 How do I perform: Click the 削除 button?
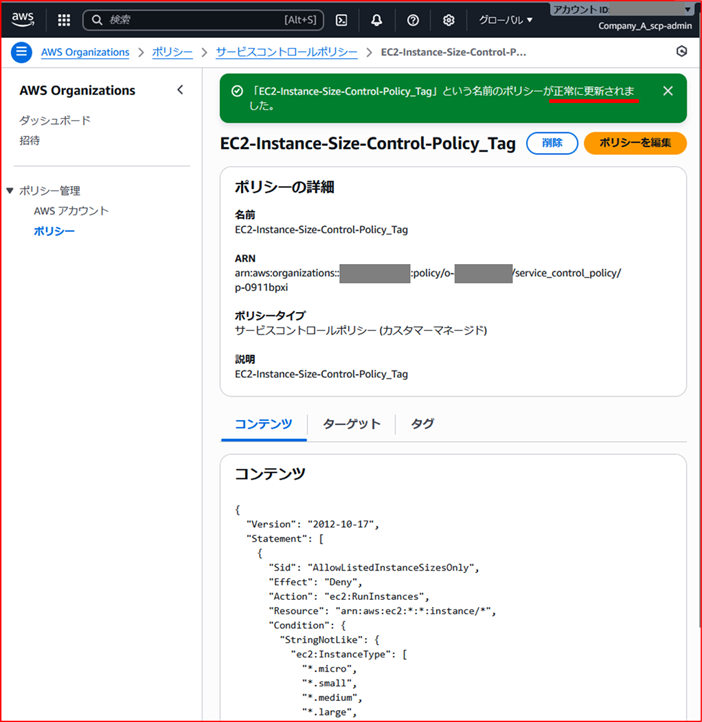click(x=552, y=143)
